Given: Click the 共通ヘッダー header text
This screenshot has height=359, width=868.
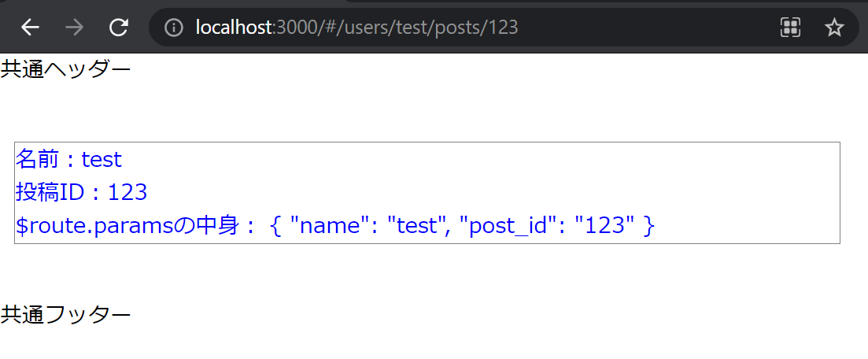Looking at the screenshot, I should 65,69.
